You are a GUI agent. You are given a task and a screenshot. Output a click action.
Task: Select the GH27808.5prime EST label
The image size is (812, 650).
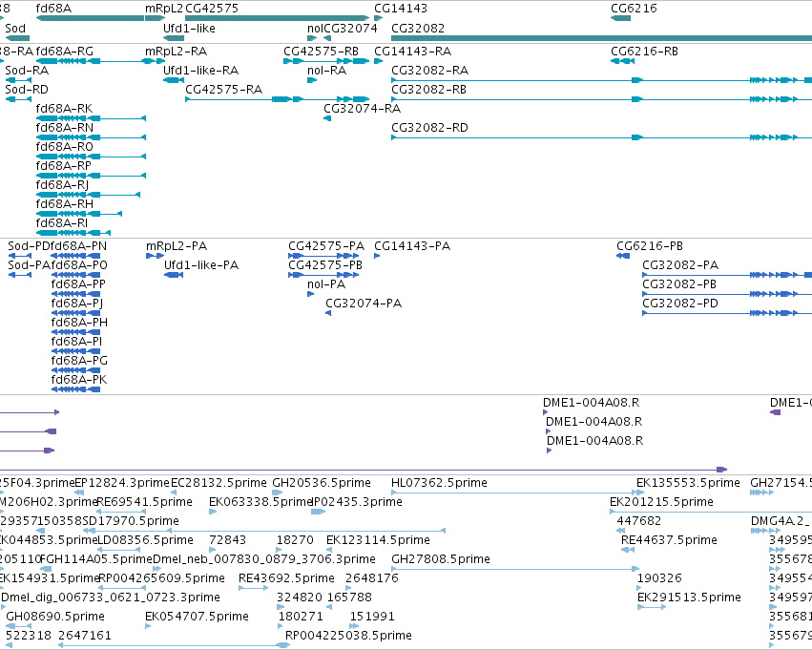tap(441, 559)
